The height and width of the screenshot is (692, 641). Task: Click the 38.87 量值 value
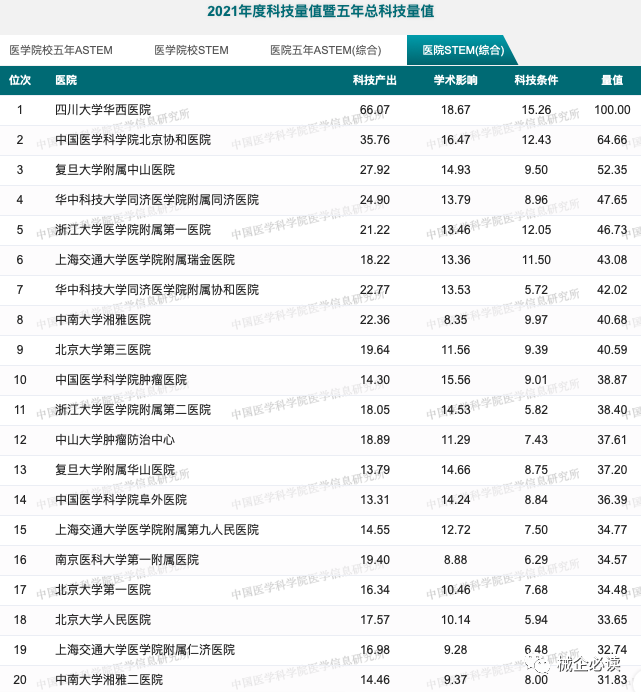[612, 380]
